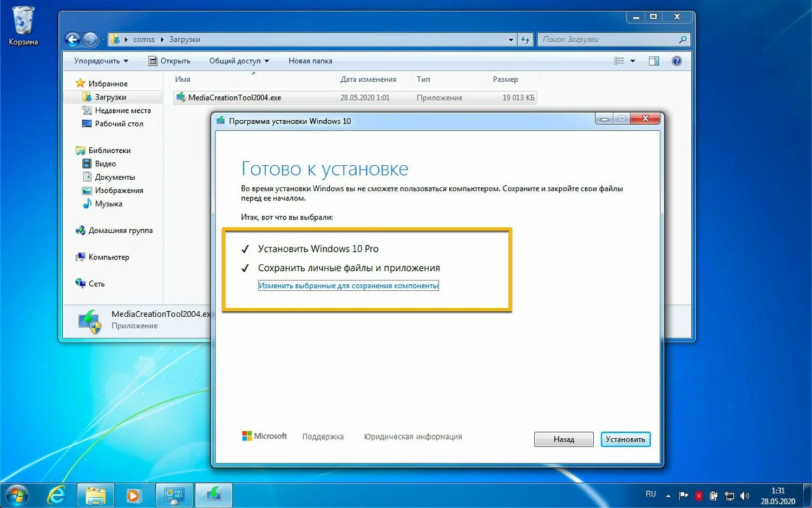
Task: Launch Windows Media Player from taskbar
Action: 133,495
